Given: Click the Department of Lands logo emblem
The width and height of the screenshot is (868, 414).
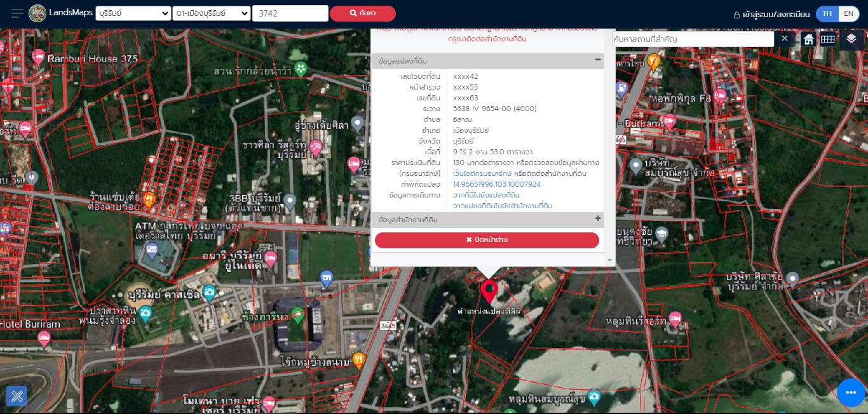Looking at the screenshot, I should (37, 13).
